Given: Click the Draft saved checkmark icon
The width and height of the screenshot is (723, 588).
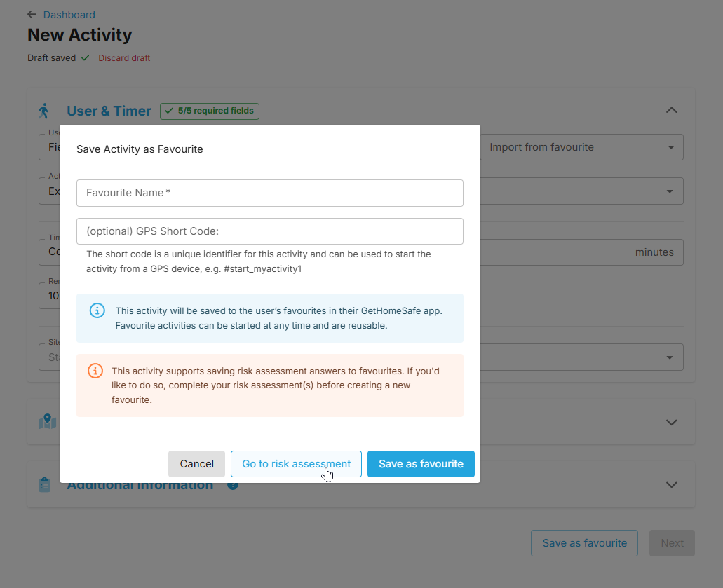Looking at the screenshot, I should coord(86,58).
